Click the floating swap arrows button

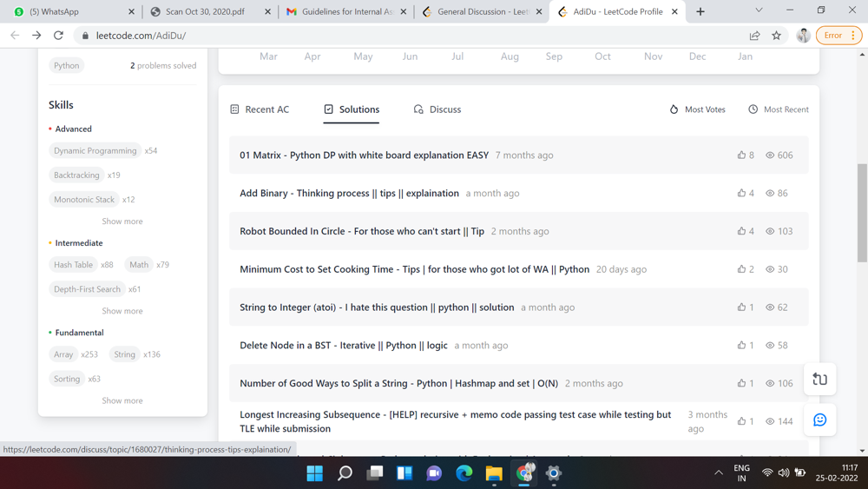(x=820, y=380)
